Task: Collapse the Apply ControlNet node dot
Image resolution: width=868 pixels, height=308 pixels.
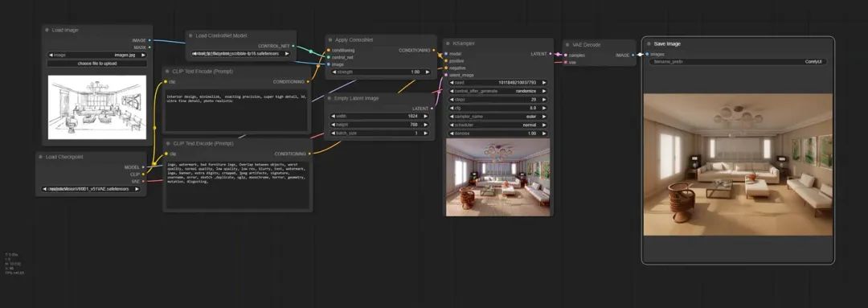Action: (x=330, y=40)
